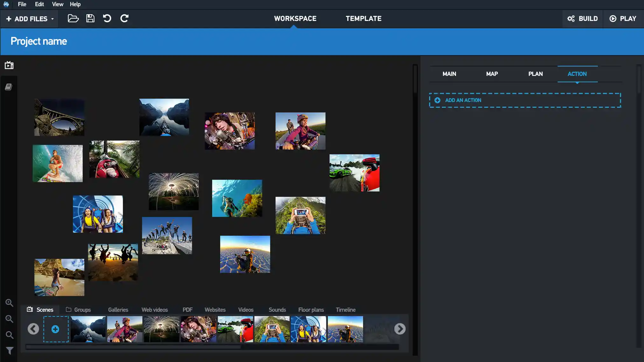The width and height of the screenshot is (644, 362).
Task: Click the app logo icon in menu bar
Action: pyautogui.click(x=6, y=4)
